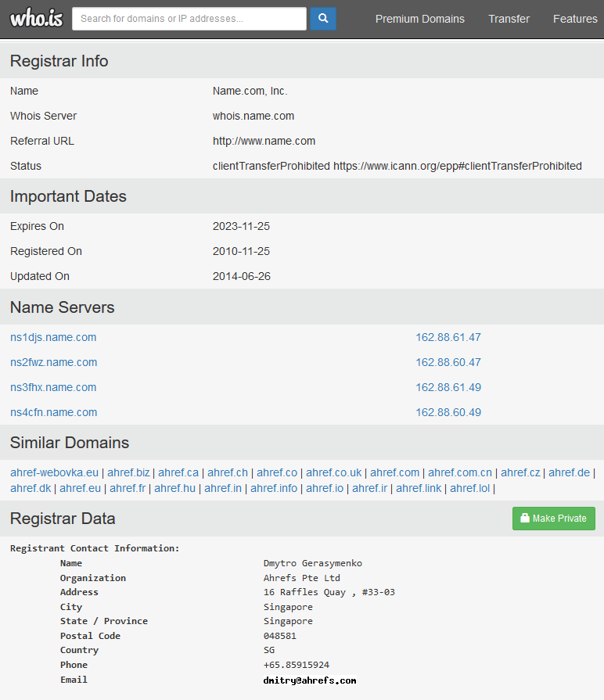Open ns2fwz.name.com name server link

53,362
